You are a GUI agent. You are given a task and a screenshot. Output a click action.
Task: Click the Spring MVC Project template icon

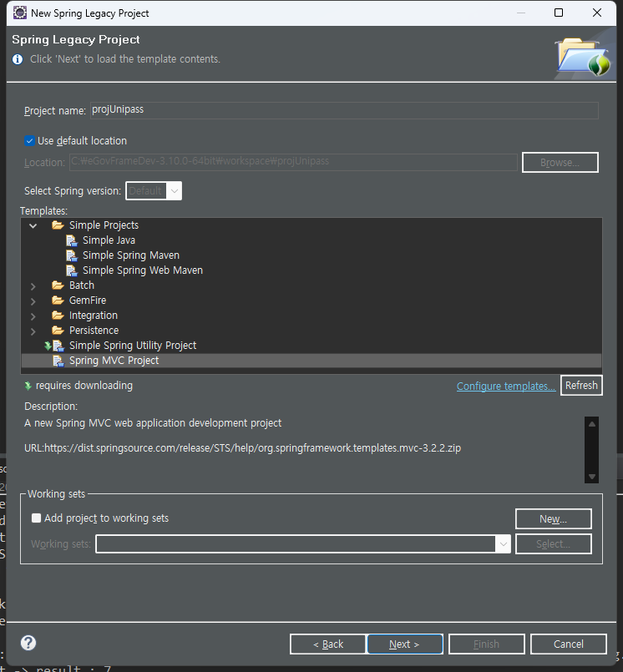click(58, 361)
